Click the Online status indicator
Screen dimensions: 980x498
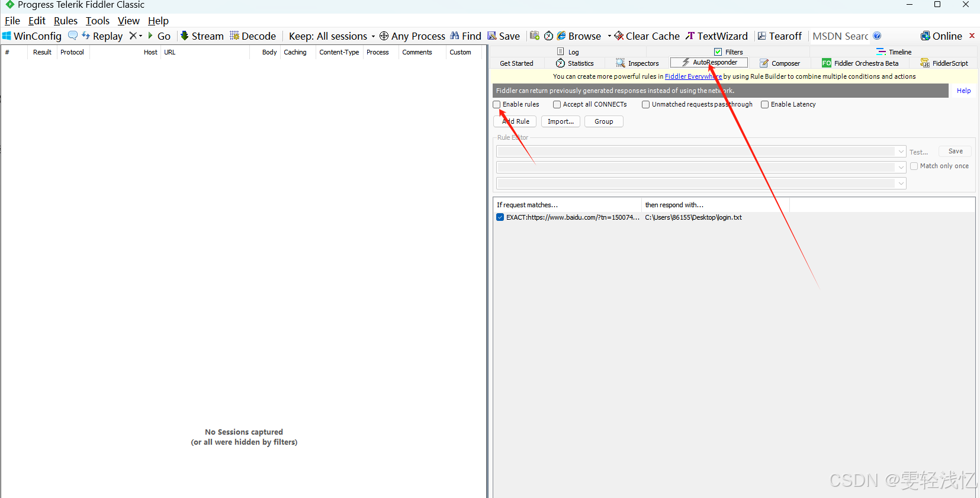[x=942, y=36]
